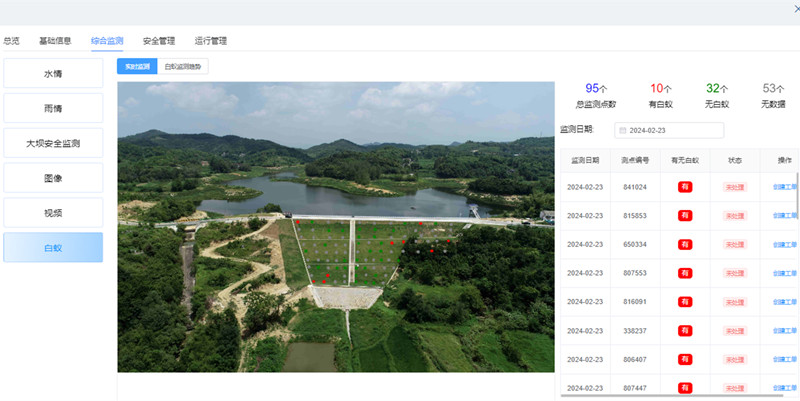Click the calendar icon in the date field
The height and width of the screenshot is (401, 800).
(622, 130)
